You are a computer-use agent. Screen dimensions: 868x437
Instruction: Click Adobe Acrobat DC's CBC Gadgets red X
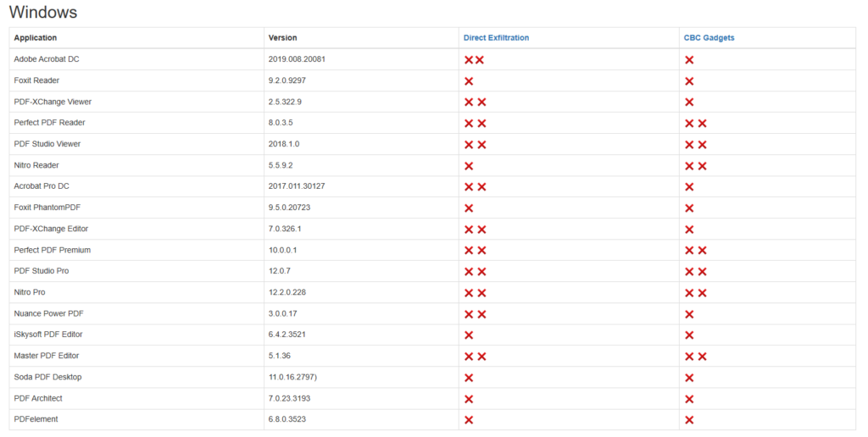(689, 60)
